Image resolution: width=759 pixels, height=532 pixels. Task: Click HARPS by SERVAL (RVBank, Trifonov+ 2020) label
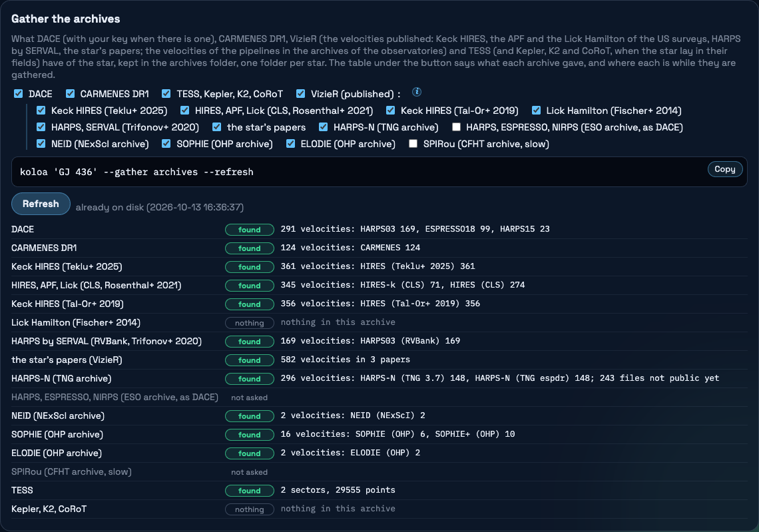click(x=107, y=342)
